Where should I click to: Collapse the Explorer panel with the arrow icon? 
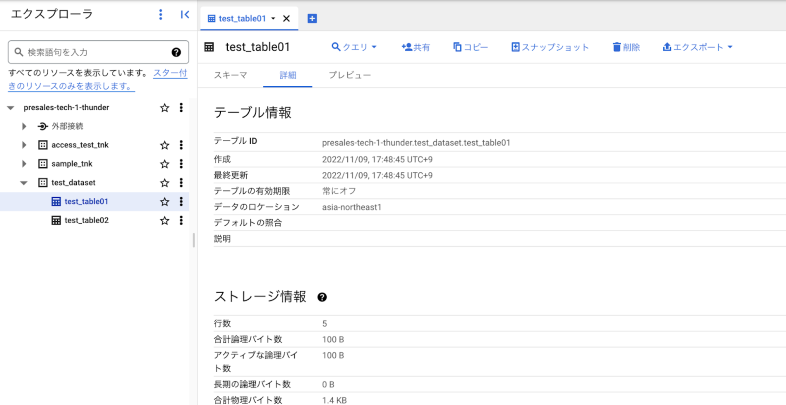click(185, 15)
